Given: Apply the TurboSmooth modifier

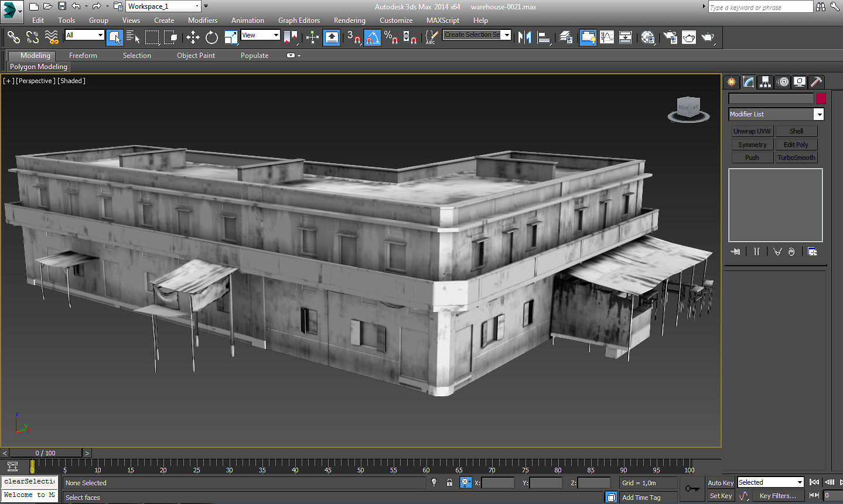Looking at the screenshot, I should tap(796, 157).
